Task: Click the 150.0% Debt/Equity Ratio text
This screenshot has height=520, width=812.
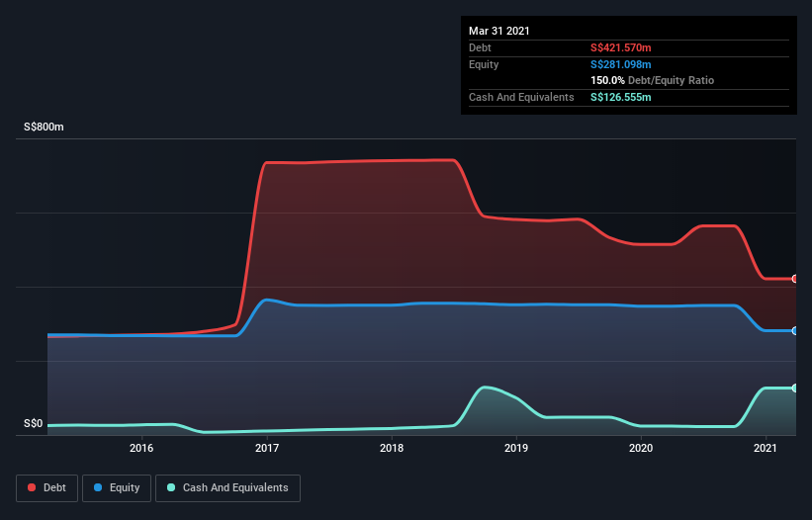Action: [x=653, y=81]
